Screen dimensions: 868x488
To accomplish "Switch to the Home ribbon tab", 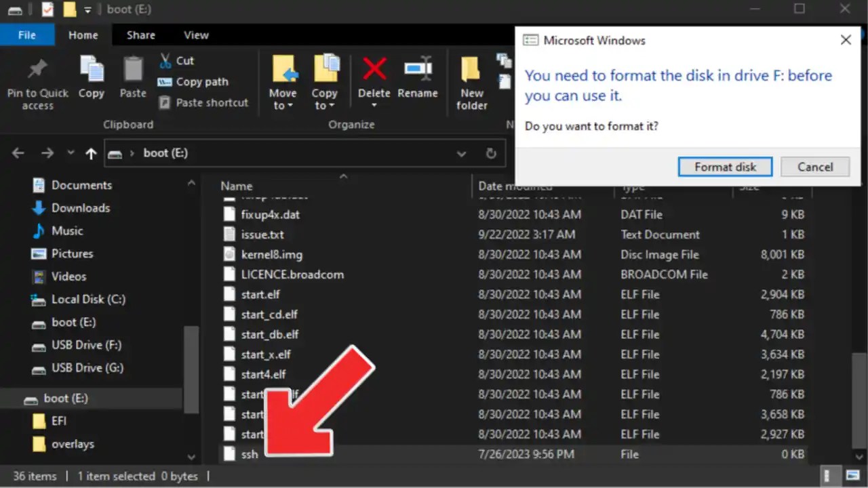I will pos(83,35).
